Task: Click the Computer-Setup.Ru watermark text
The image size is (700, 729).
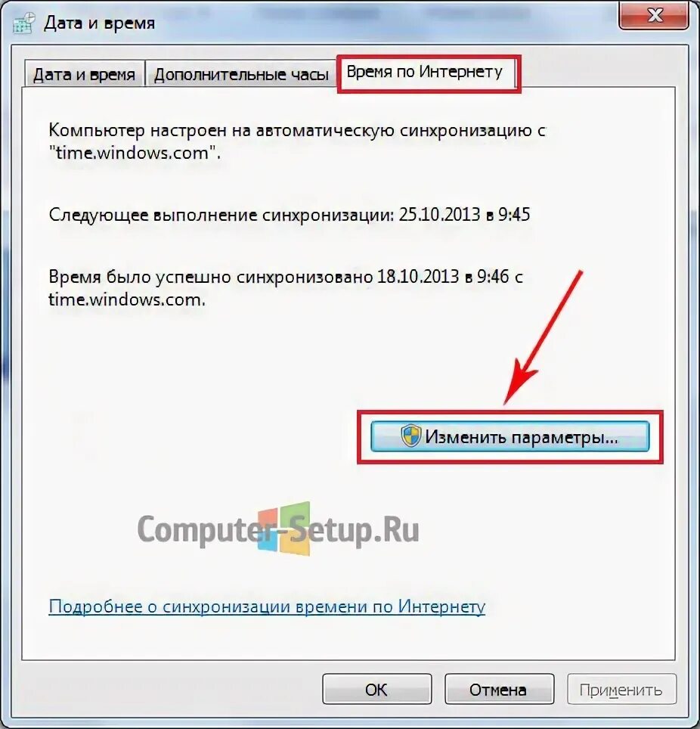Action: tap(278, 529)
